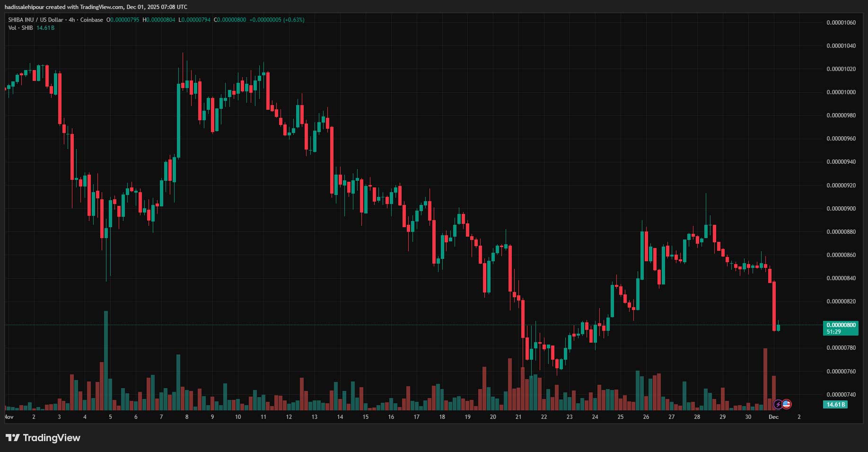The width and height of the screenshot is (868, 452).
Task: Click the Vol · SHIB indicator label
Action: point(20,28)
